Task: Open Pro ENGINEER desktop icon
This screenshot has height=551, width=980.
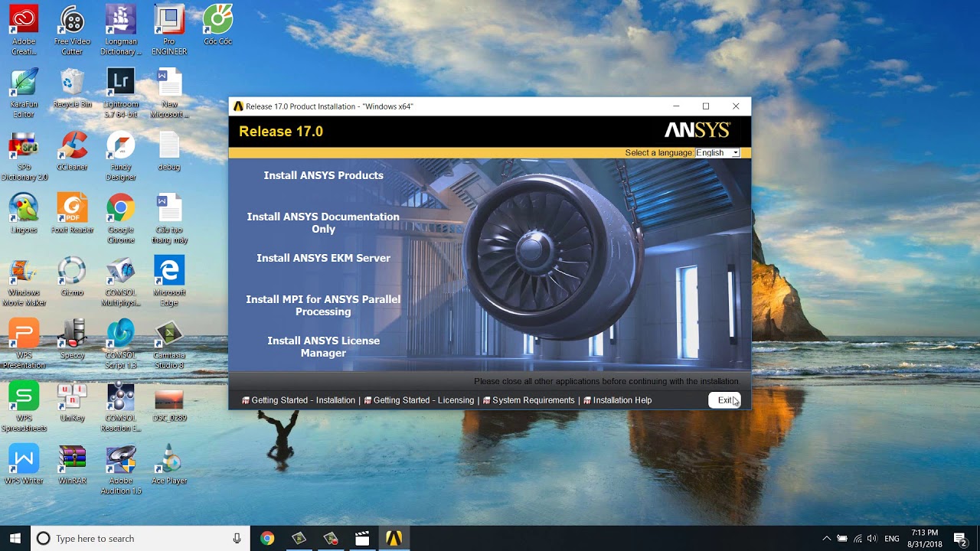Action: click(x=169, y=30)
